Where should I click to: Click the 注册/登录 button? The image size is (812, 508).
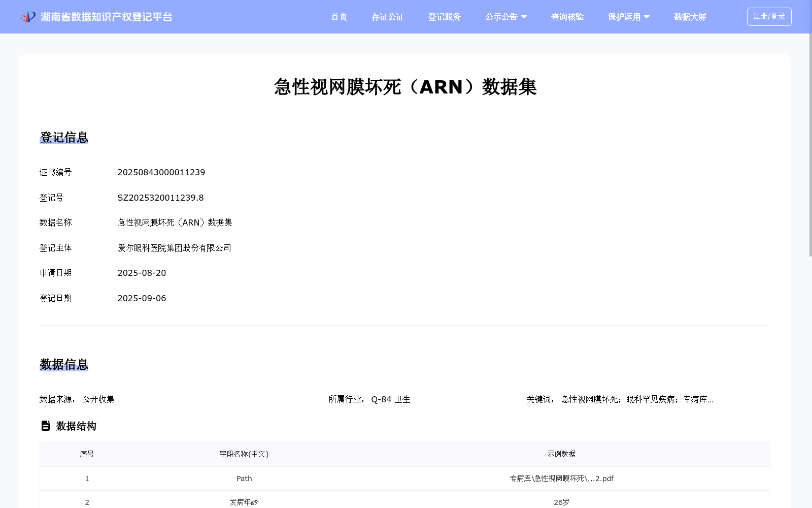pyautogui.click(x=769, y=17)
